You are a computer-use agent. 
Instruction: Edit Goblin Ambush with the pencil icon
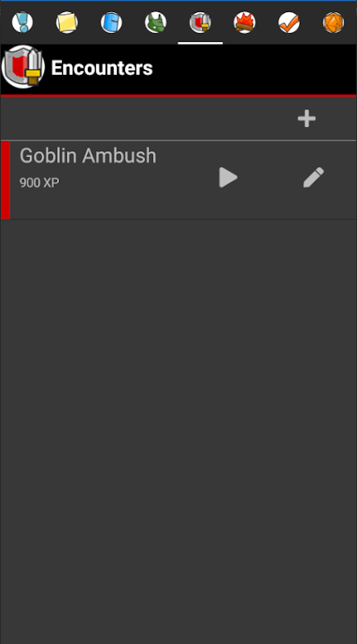click(313, 177)
